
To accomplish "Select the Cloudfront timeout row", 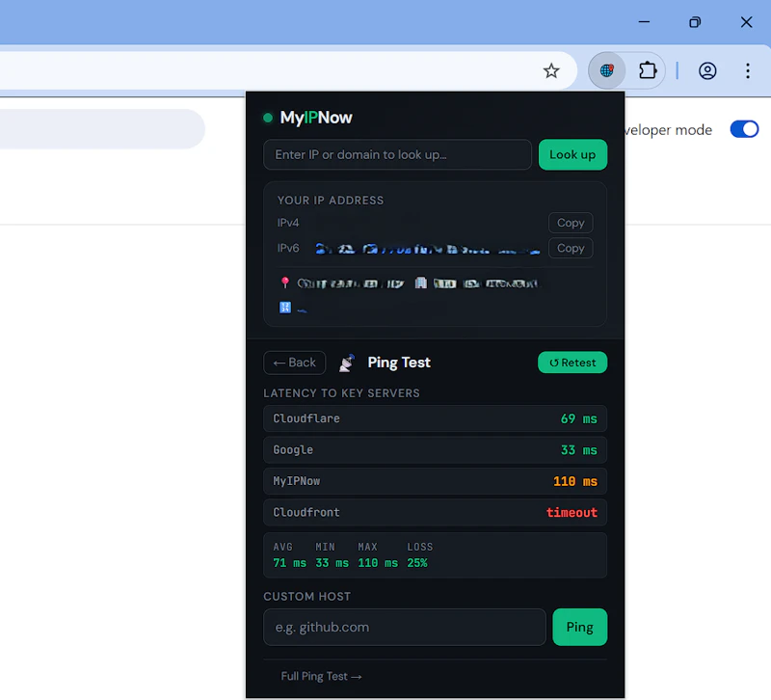I will point(436,513).
